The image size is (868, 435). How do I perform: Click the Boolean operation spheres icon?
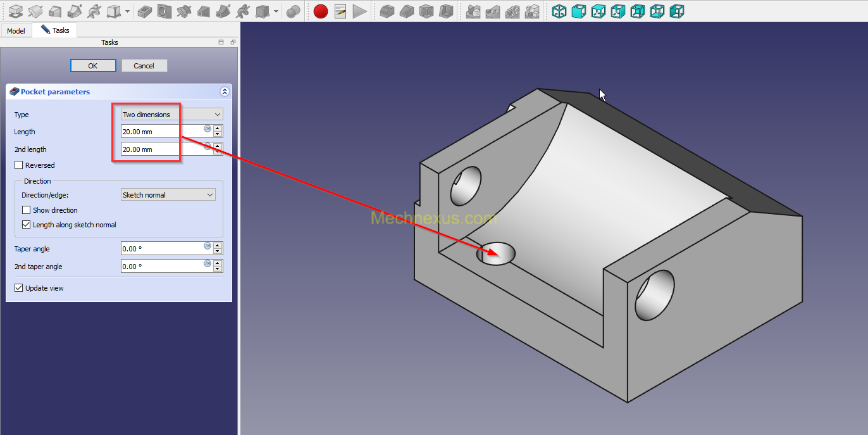[x=293, y=11]
